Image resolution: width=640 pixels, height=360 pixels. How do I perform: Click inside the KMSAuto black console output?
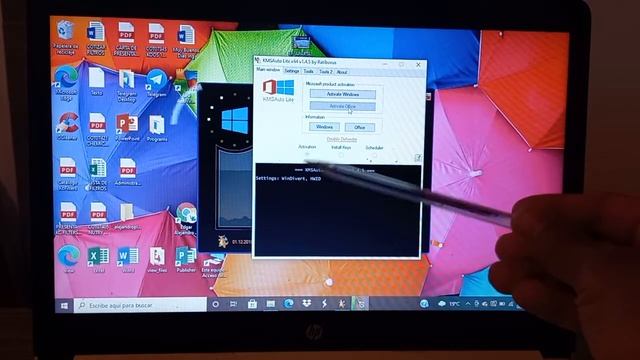pyautogui.click(x=338, y=210)
